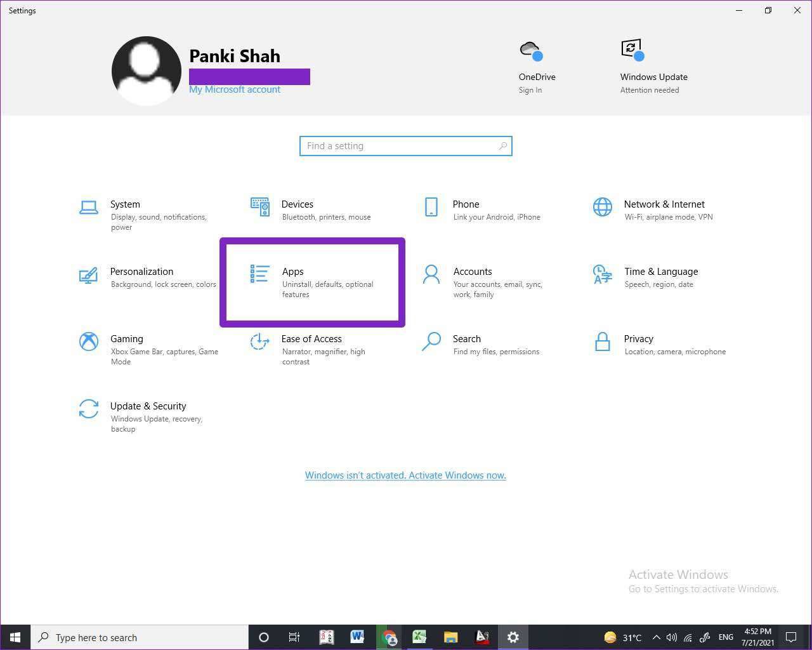Screen dimensions: 812x650
Task: Open the Windows Start menu
Action: (x=15, y=637)
